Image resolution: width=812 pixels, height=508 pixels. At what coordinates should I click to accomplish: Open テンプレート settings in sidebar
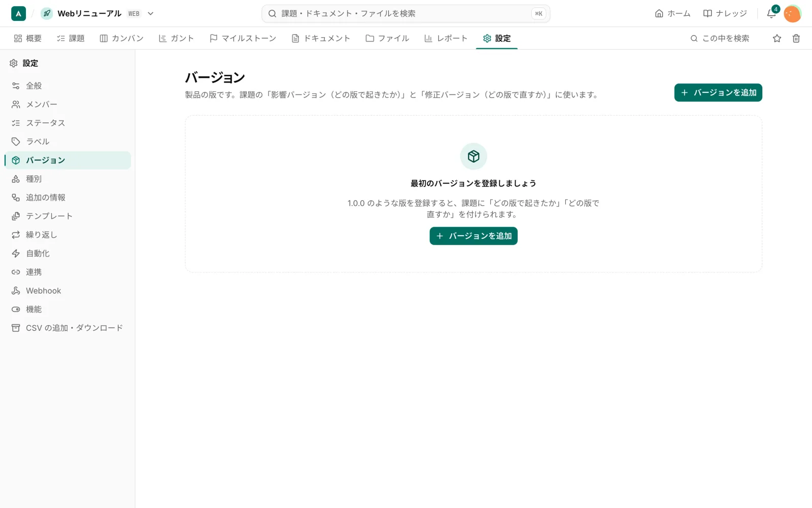(67, 216)
